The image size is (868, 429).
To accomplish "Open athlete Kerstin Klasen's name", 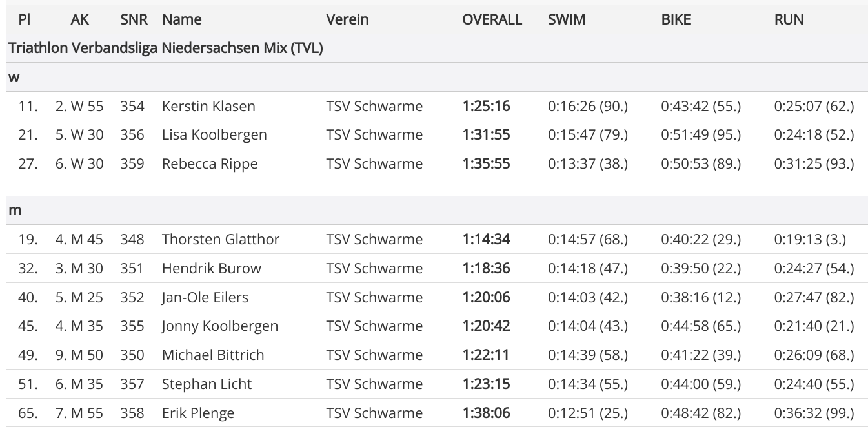I will click(x=208, y=106).
